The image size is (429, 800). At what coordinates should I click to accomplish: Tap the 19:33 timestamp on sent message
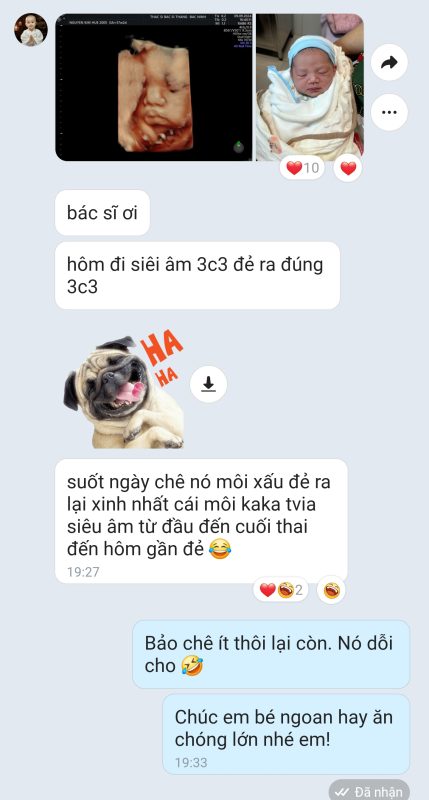coord(191,763)
